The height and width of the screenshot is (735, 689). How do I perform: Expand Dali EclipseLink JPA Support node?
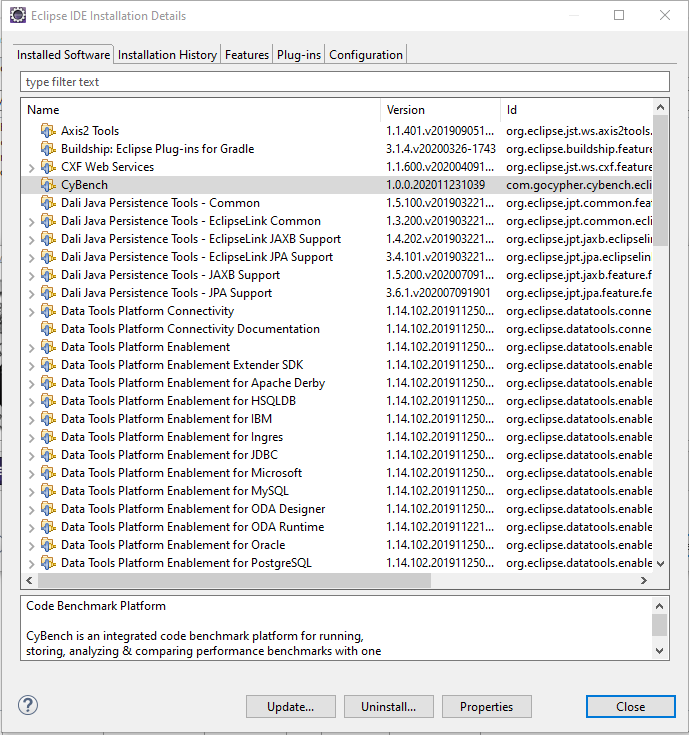click(31, 258)
